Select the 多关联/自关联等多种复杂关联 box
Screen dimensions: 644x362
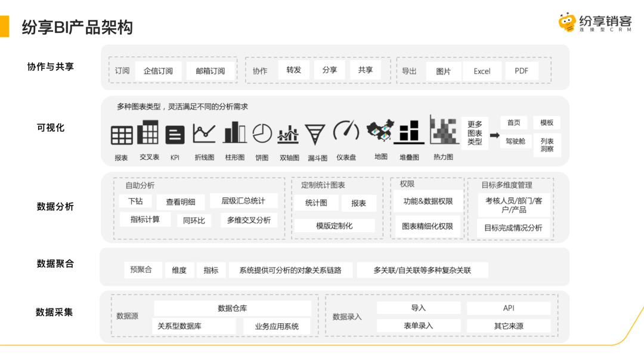coord(422,270)
